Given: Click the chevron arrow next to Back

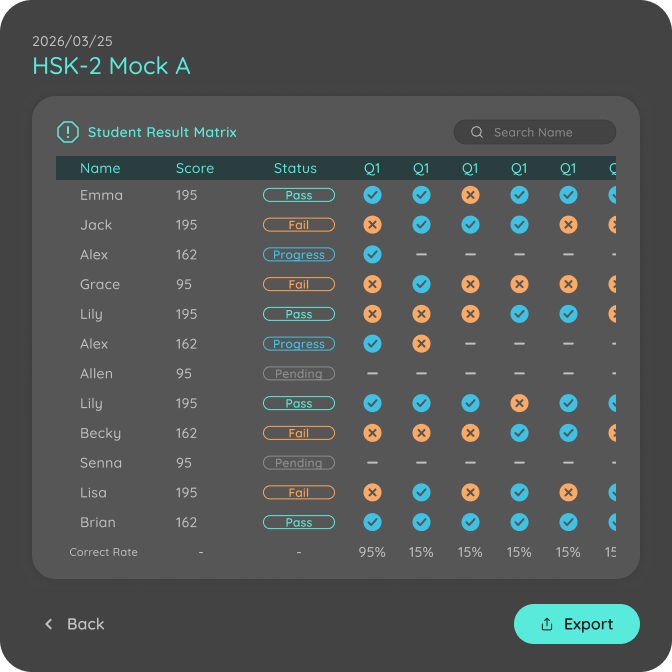Looking at the screenshot, I should 49,624.
